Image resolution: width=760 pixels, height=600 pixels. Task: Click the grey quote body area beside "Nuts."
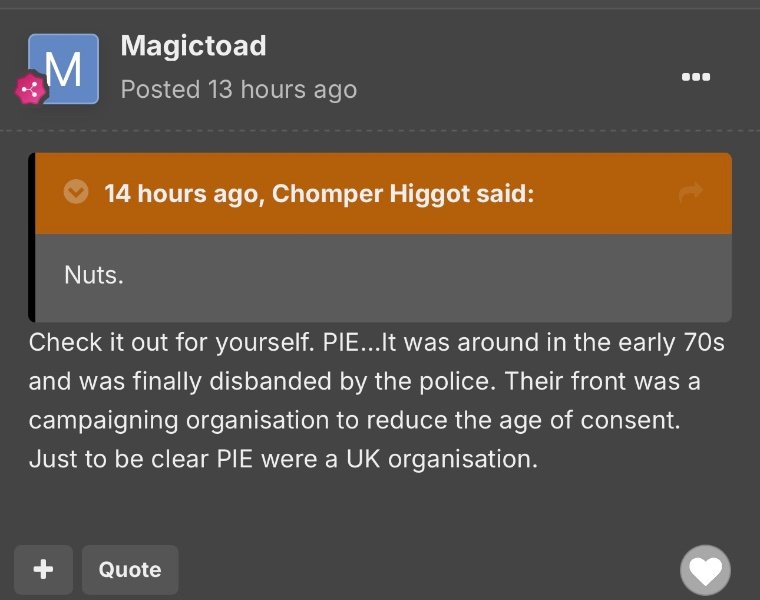(420, 277)
